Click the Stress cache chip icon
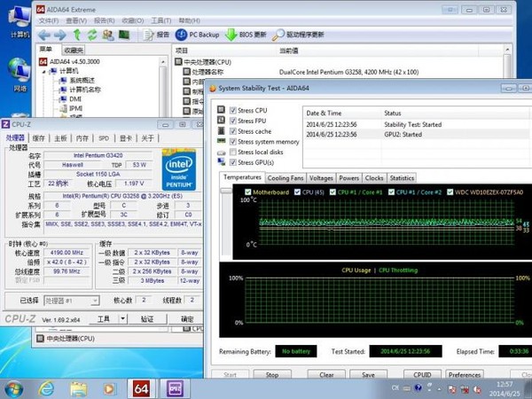Viewport: 532px width, 399px height. pos(221,130)
